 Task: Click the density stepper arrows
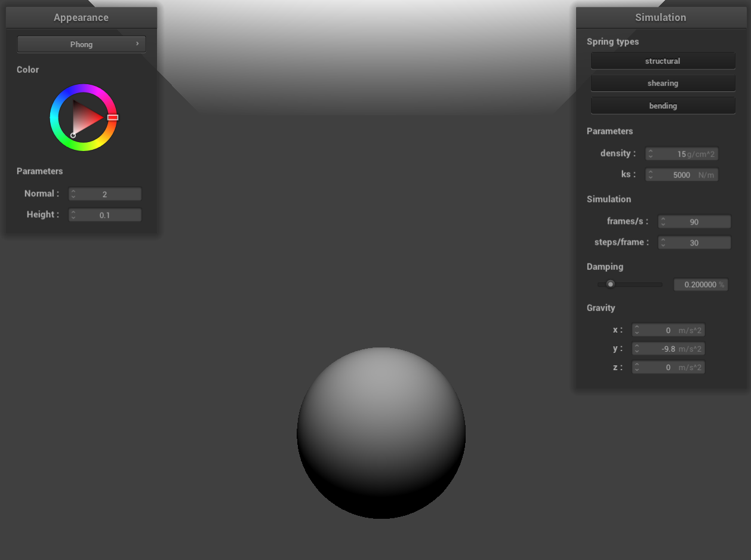(x=650, y=154)
